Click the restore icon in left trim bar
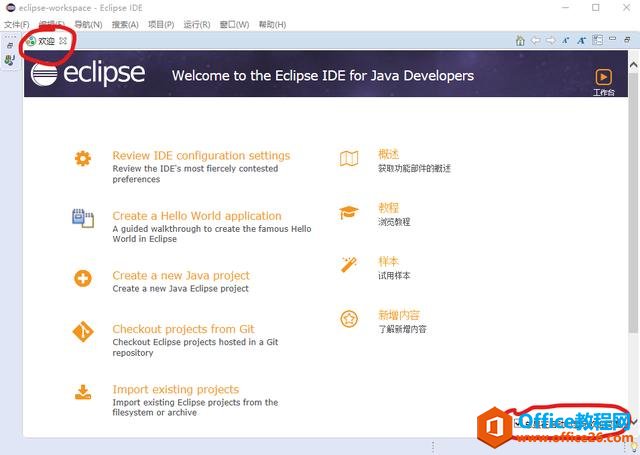 10,45
